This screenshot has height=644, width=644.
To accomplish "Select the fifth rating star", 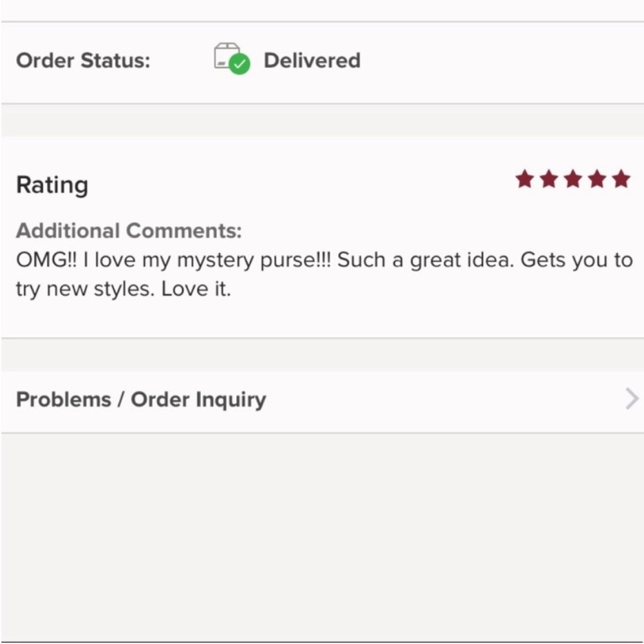I will 621,179.
